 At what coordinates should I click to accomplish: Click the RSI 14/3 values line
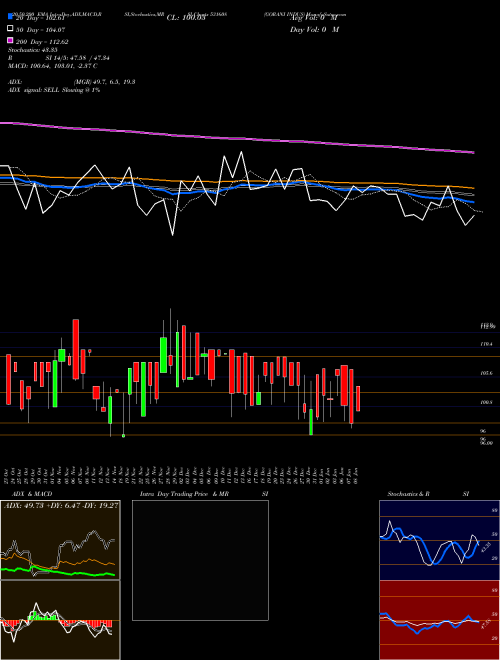[x=59, y=58]
